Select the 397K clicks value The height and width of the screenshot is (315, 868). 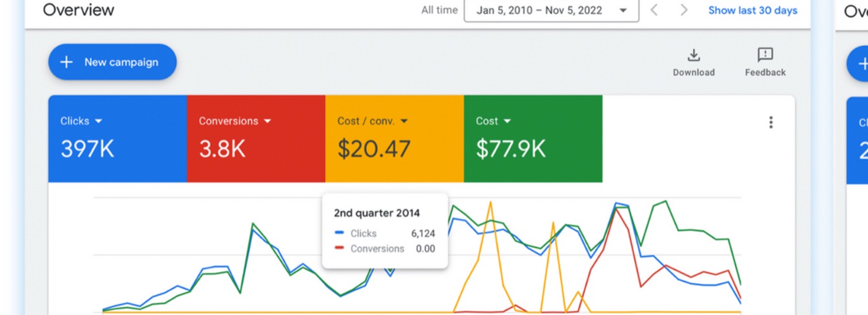click(87, 149)
